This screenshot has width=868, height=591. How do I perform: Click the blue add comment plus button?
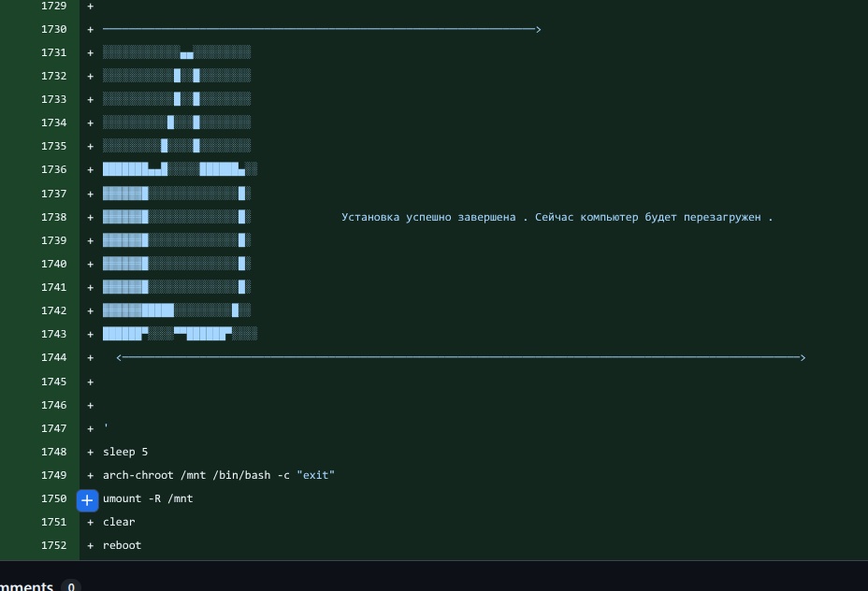click(87, 500)
